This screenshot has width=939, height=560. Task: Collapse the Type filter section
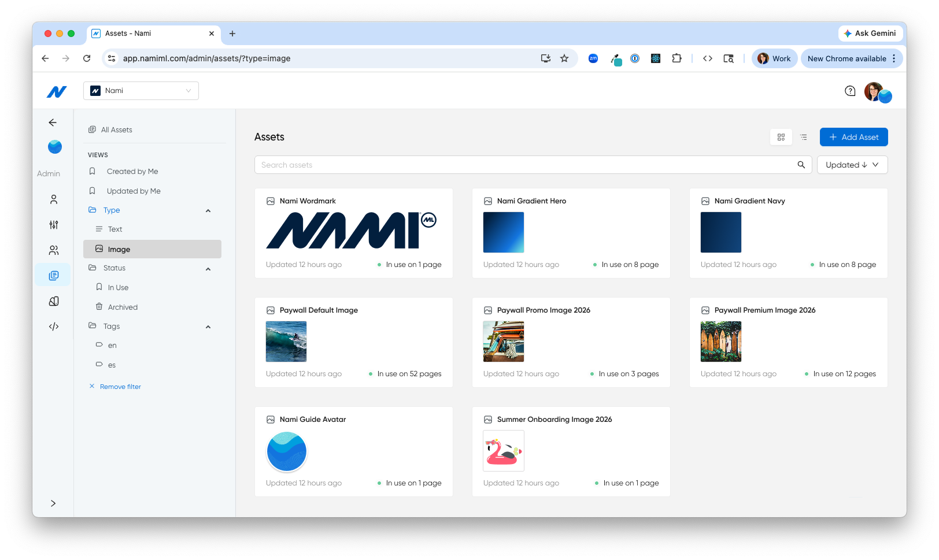pyautogui.click(x=208, y=211)
